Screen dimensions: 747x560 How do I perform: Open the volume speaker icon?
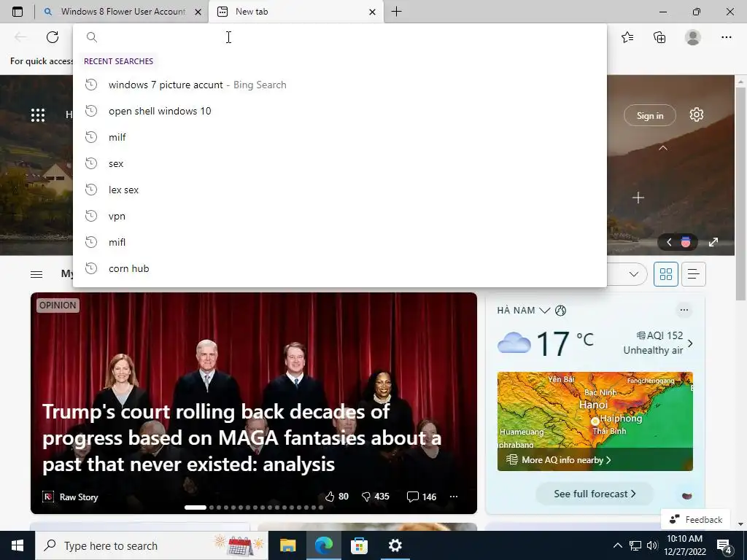(x=651, y=545)
